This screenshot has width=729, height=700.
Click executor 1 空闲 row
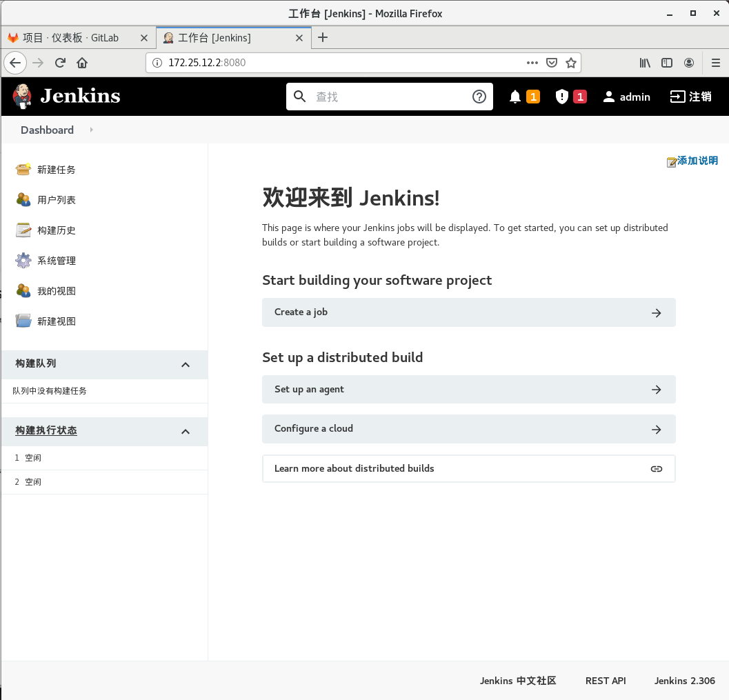(105, 458)
